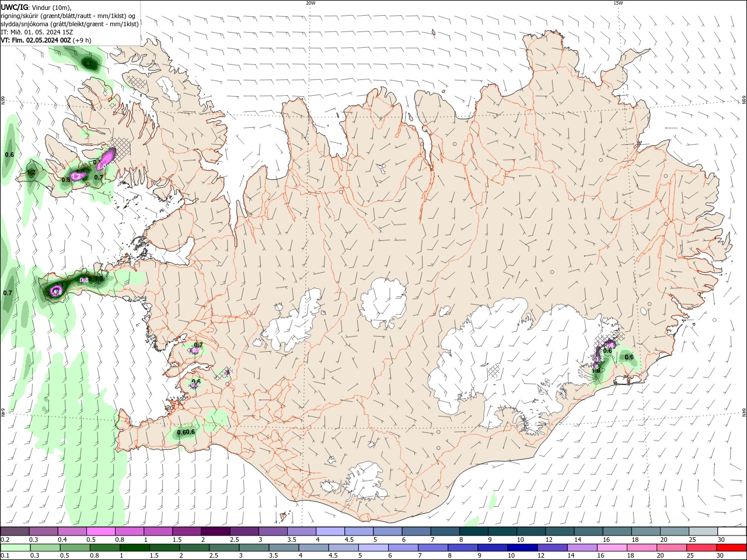Image resolution: width=747 pixels, height=560 pixels.
Task: Click the '15W' longitude label
Action: (618, 3)
